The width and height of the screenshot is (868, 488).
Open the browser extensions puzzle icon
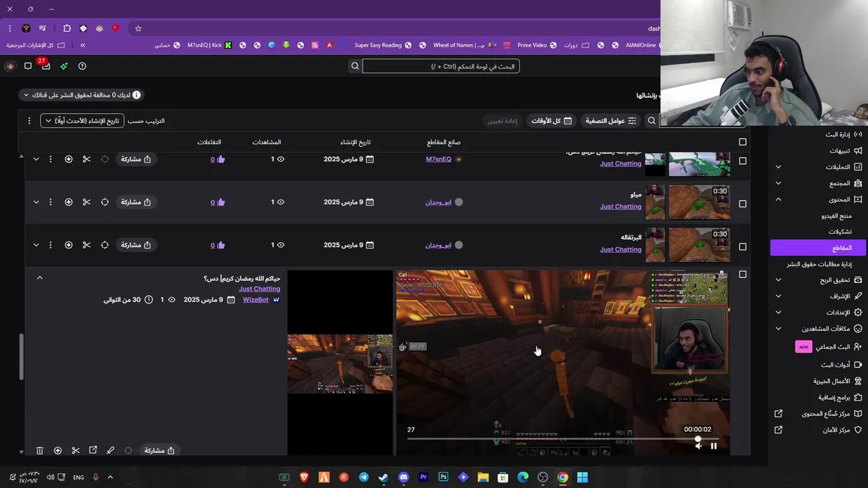coord(66,28)
